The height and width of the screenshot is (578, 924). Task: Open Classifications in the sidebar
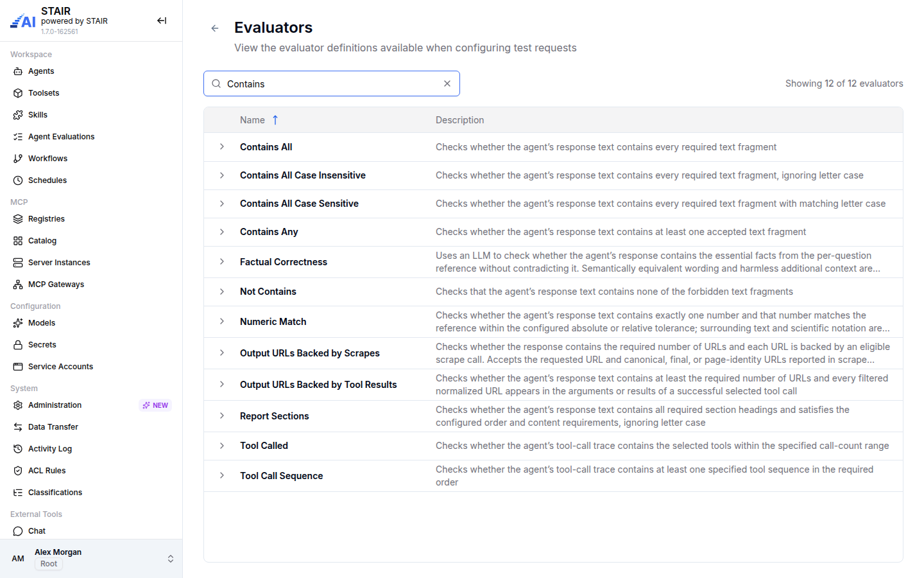click(91, 493)
